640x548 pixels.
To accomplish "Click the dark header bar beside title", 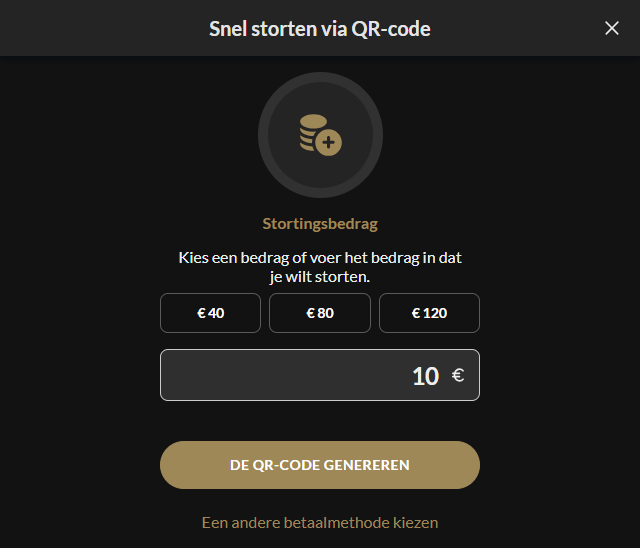I will click(102, 28).
